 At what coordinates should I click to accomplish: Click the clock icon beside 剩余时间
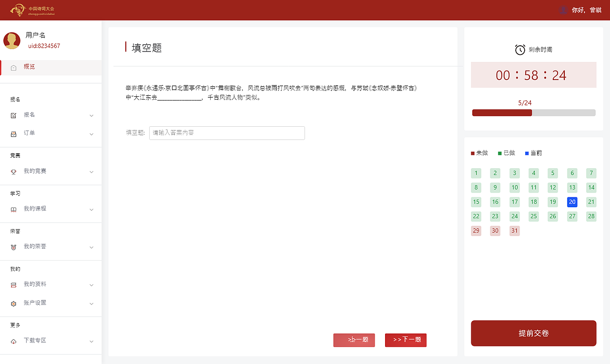point(519,49)
